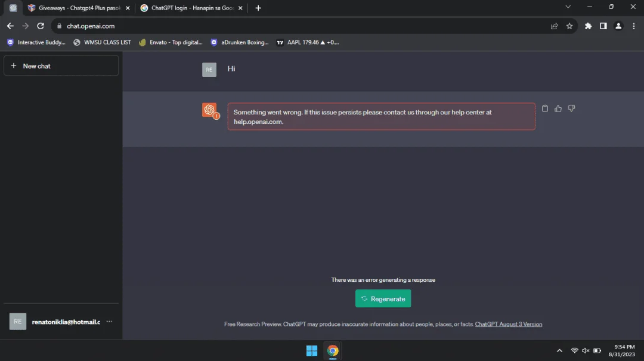
Task: Click the Regenerate button
Action: click(x=383, y=298)
